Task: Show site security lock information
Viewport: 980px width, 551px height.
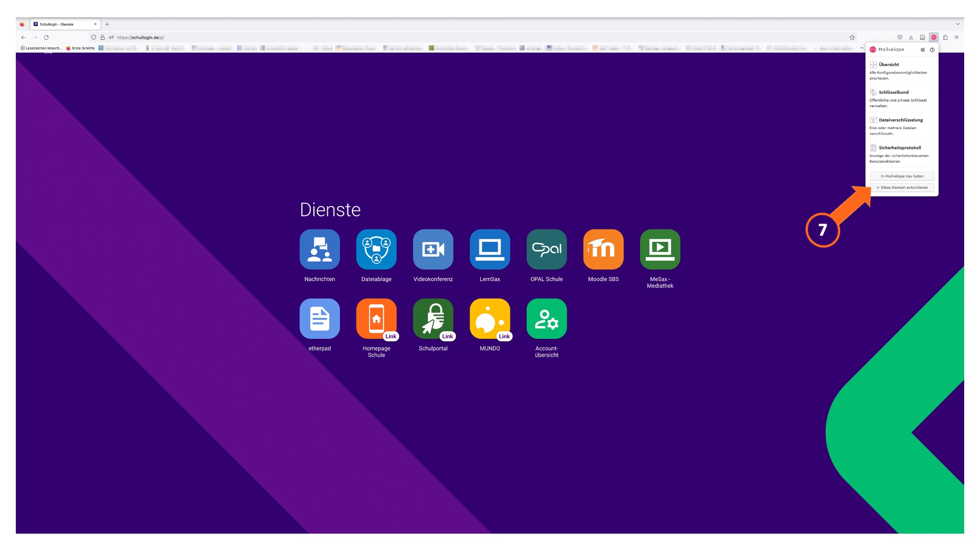Action: click(103, 37)
